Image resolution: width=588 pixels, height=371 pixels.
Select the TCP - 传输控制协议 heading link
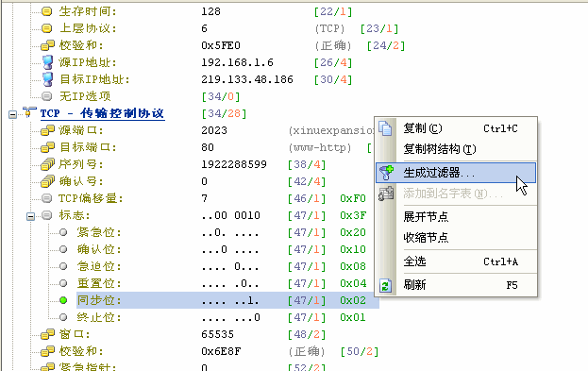click(102, 113)
